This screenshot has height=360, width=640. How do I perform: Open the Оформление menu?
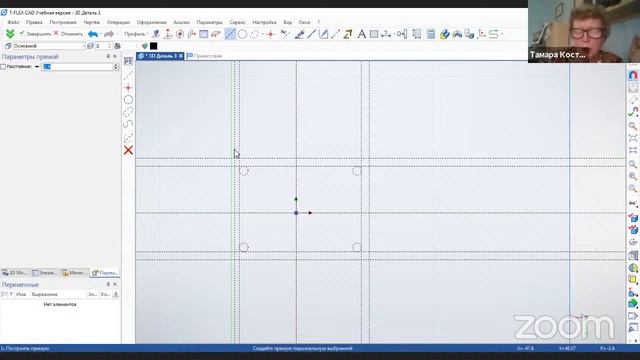point(151,22)
